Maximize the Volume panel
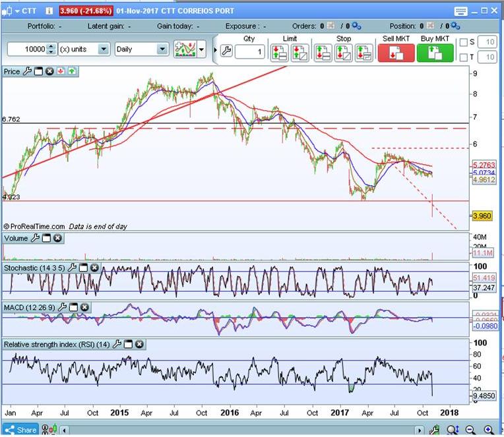Viewport: 504px width, 437px height. 46,238
